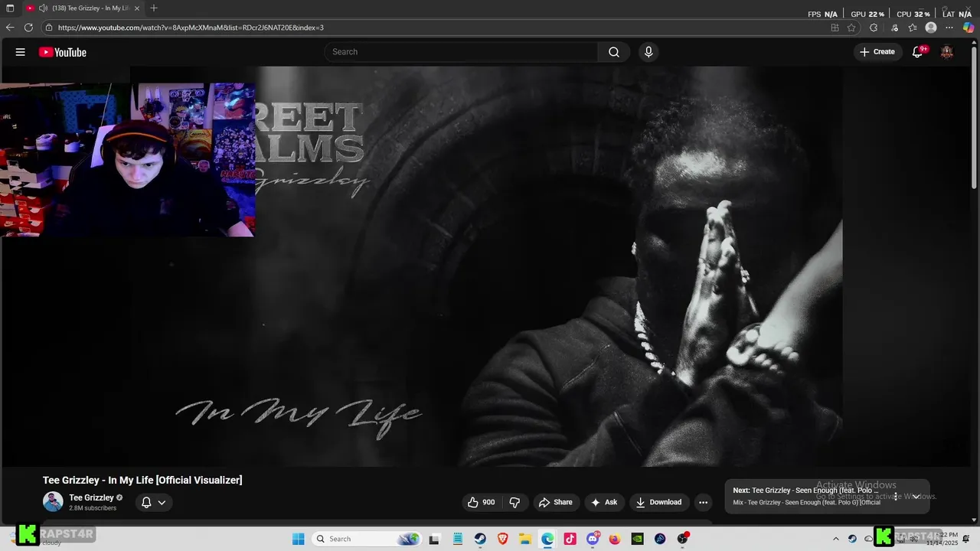980x551 pixels.
Task: Open subscription notification bell dropdown
Action: pos(153,503)
